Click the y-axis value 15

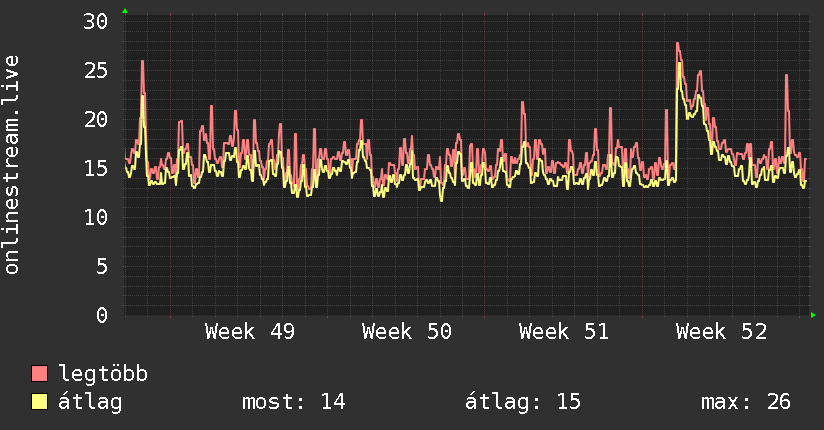click(96, 168)
